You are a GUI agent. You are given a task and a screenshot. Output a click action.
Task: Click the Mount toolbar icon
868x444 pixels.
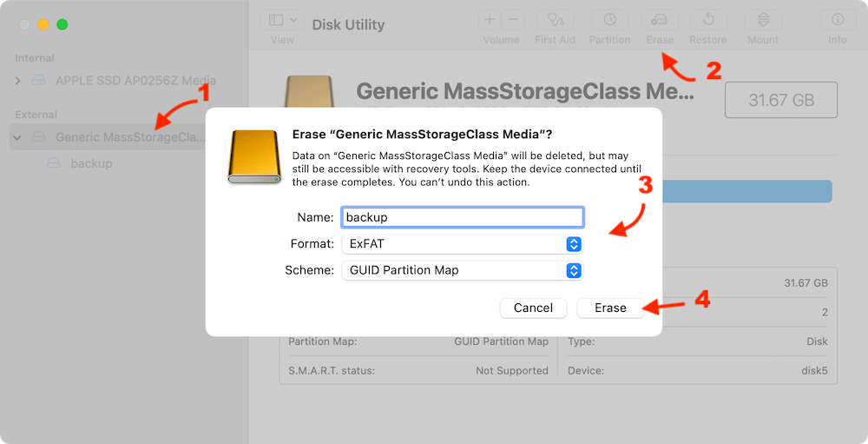pyautogui.click(x=763, y=21)
